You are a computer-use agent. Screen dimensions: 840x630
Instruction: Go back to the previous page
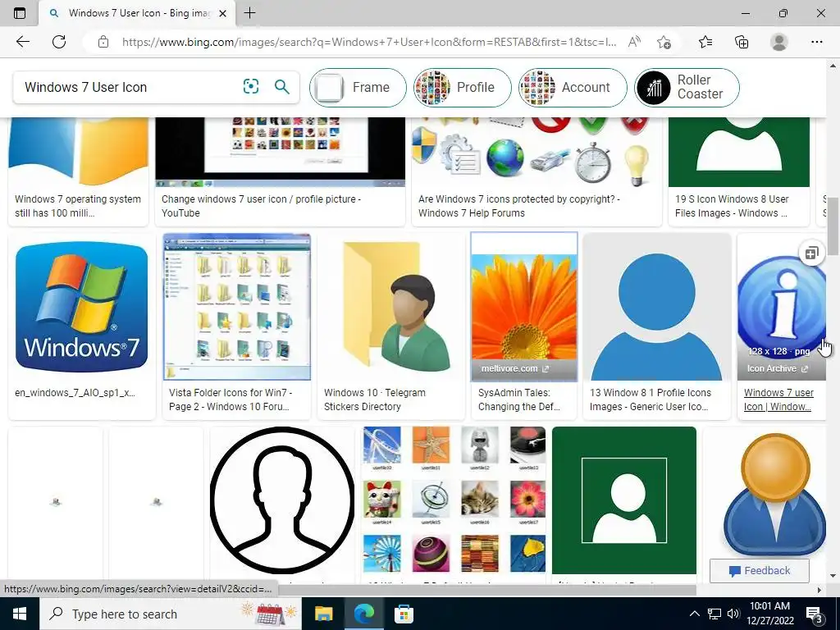(x=22, y=42)
